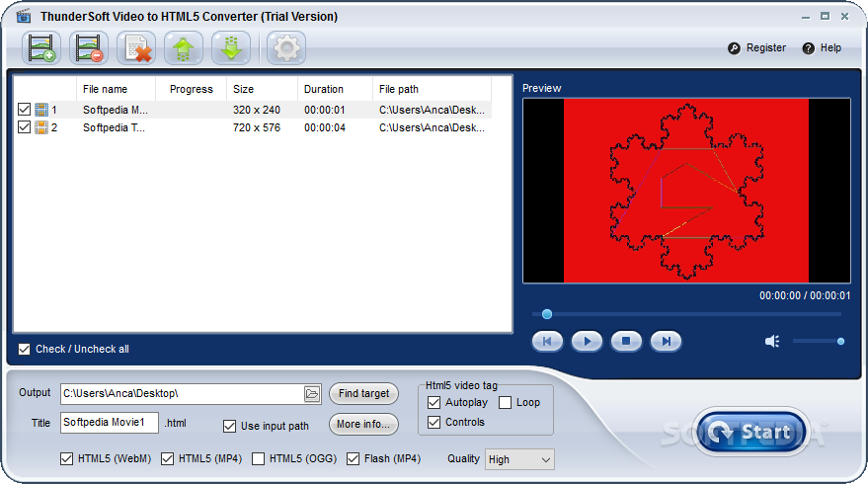Click the Title field with Softpedia Movie1
Viewport: 868px width, 484px height.
[x=110, y=423]
